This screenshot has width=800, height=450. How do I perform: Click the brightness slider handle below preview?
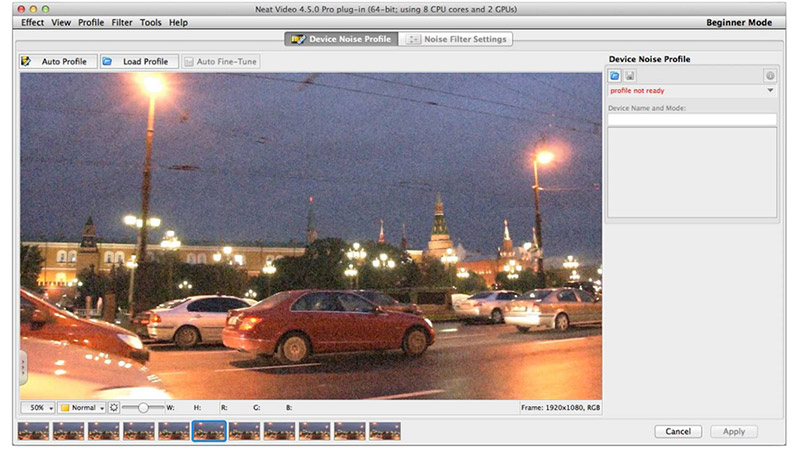coord(144,408)
